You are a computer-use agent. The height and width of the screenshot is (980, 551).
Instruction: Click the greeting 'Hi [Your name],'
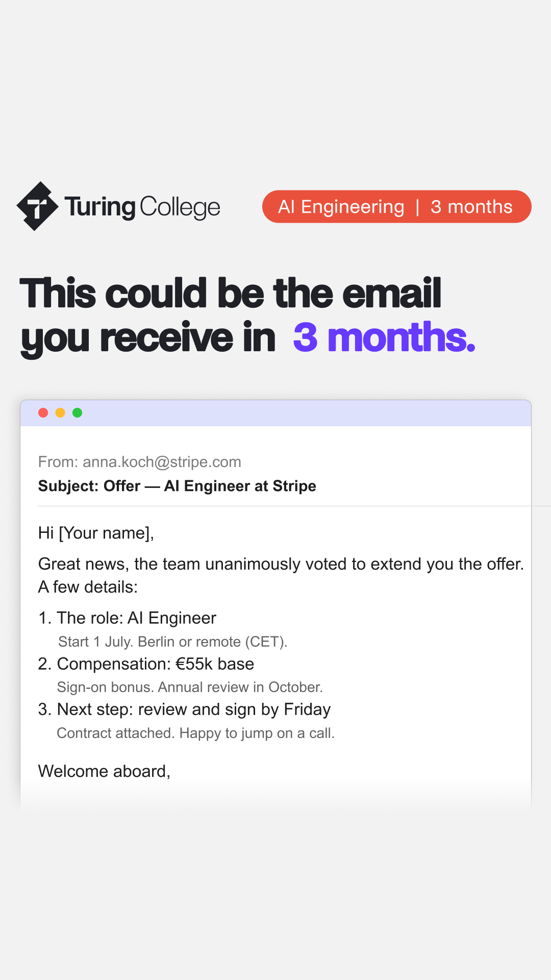96,533
